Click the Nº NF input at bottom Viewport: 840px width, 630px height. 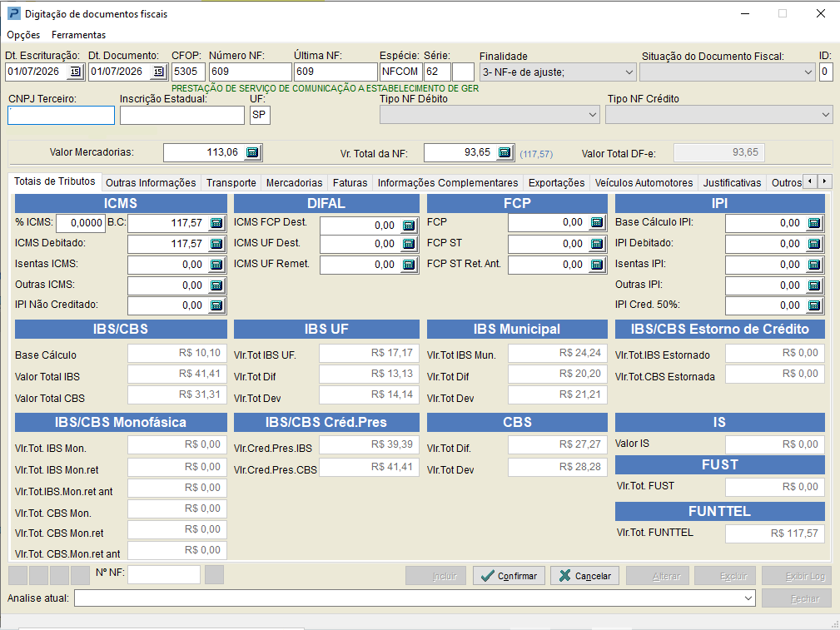coord(164,575)
